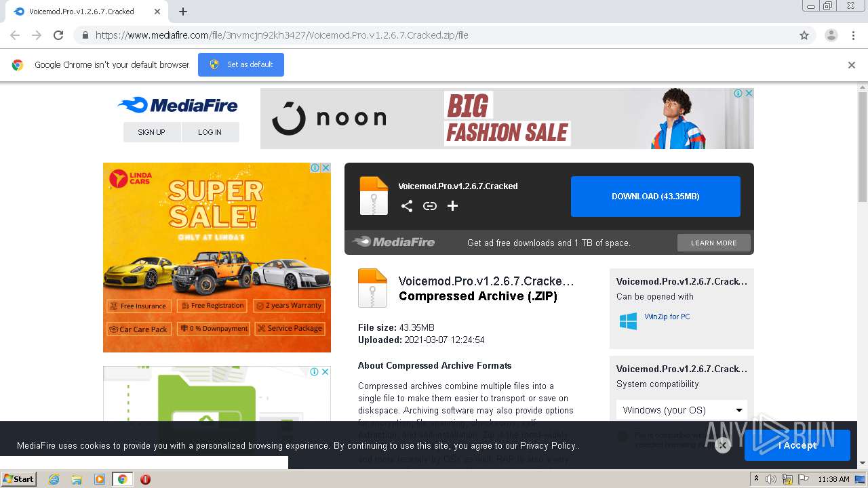Click the Compressed Archive (.ZIP) heading

coord(478,296)
